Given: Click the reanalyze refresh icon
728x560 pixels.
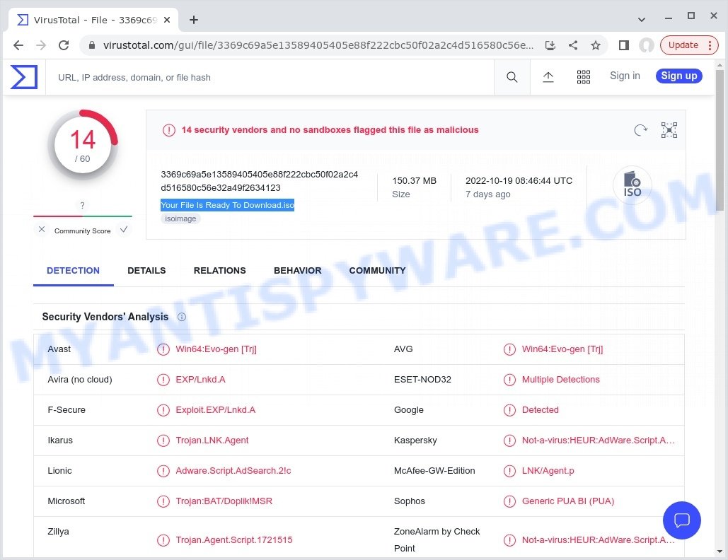Looking at the screenshot, I should coord(640,130).
